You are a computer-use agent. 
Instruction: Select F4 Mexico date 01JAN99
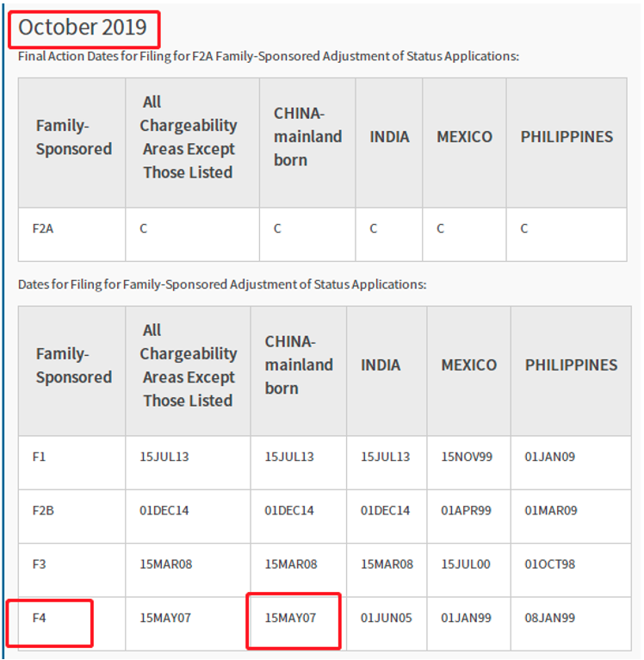point(466,618)
